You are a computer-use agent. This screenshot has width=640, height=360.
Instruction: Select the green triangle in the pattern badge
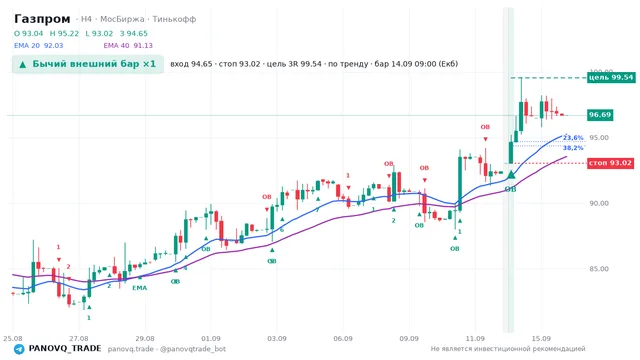23,64
